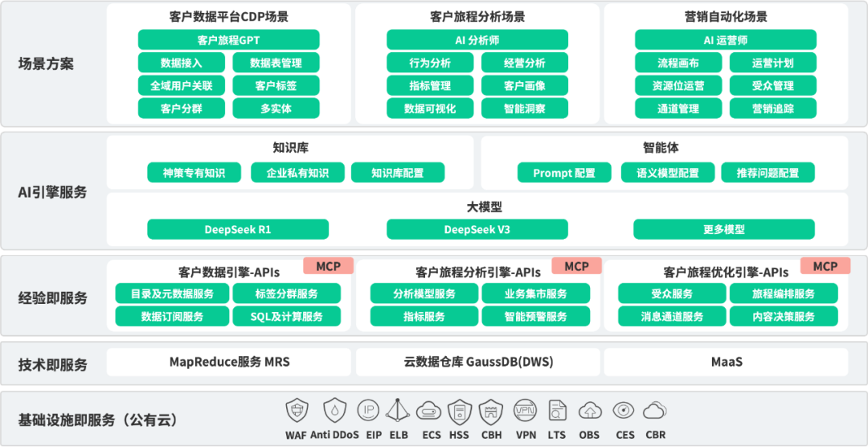The image size is (868, 447).
Task: Click the 智能洞察 block
Action: click(x=525, y=108)
